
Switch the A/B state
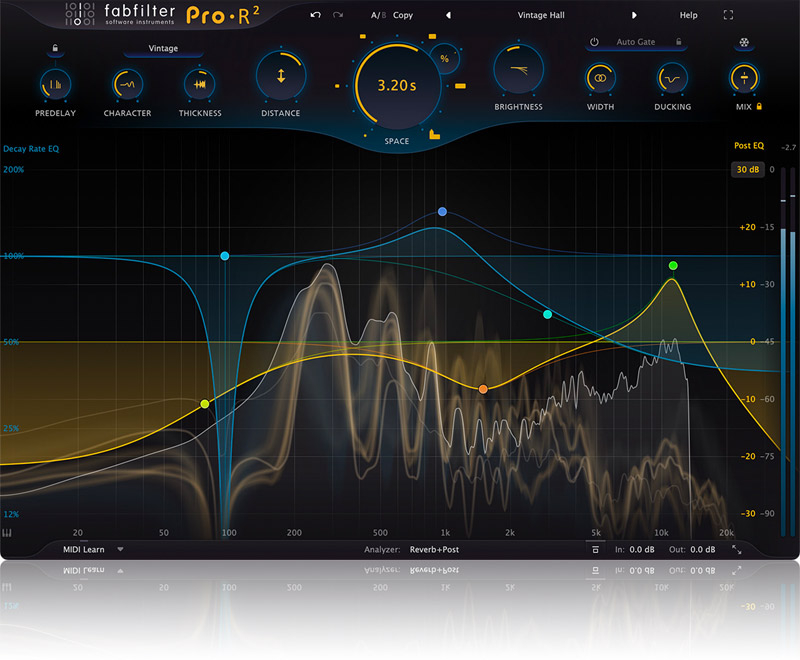click(378, 15)
